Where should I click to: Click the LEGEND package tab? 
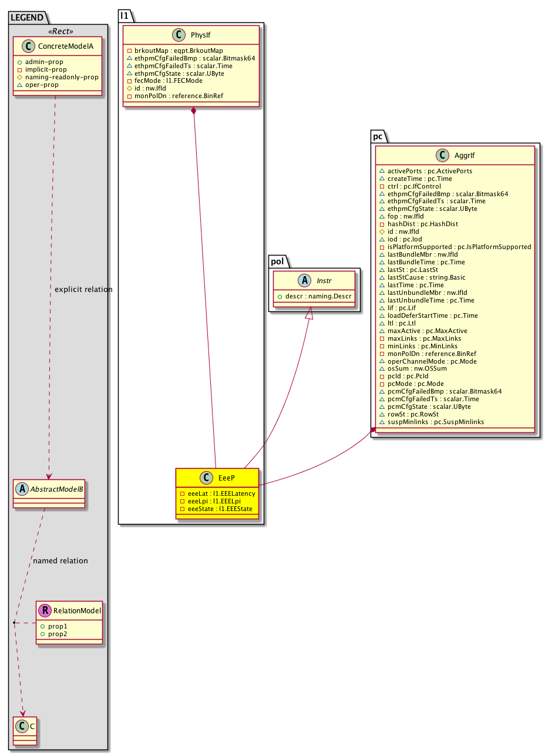pyautogui.click(x=26, y=18)
